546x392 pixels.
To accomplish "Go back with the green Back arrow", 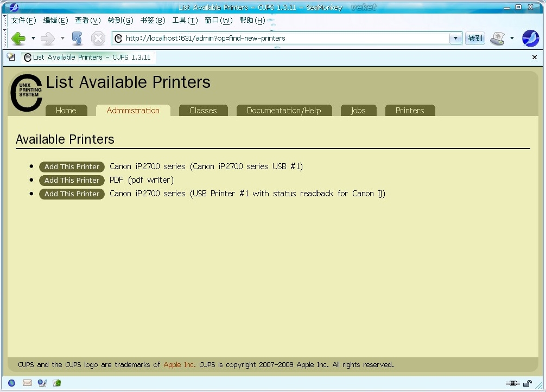I will pyautogui.click(x=18, y=38).
